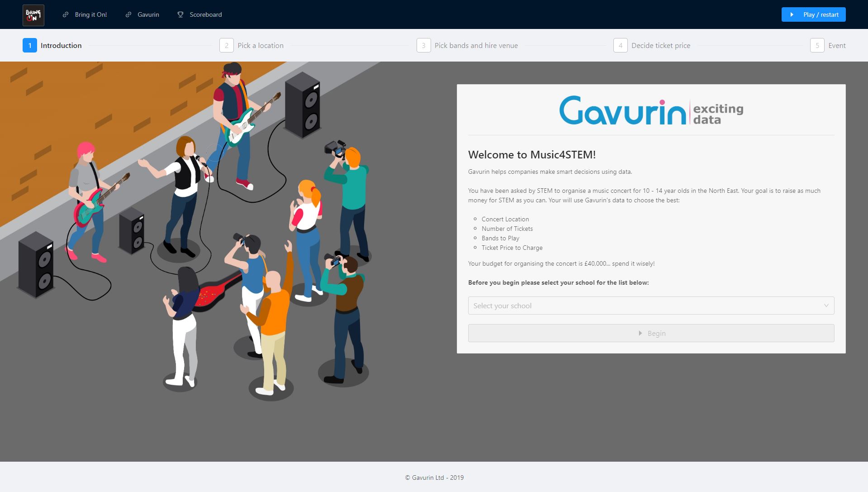Click the Scoreboard trophy icon

click(x=180, y=14)
